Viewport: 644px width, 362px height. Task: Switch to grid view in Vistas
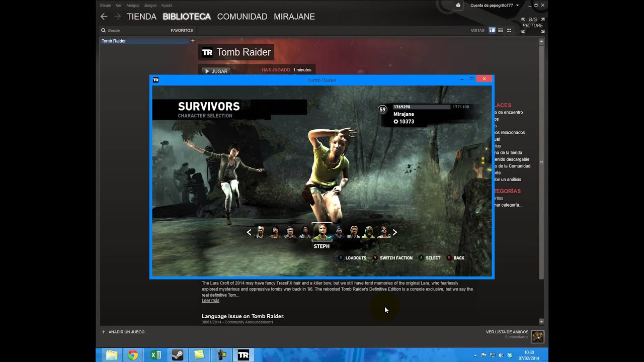click(x=509, y=30)
